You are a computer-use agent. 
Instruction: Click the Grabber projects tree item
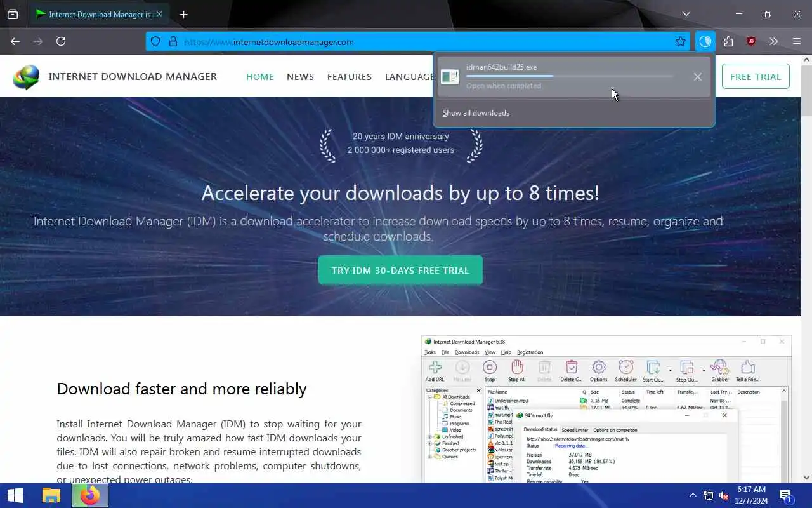459,450
